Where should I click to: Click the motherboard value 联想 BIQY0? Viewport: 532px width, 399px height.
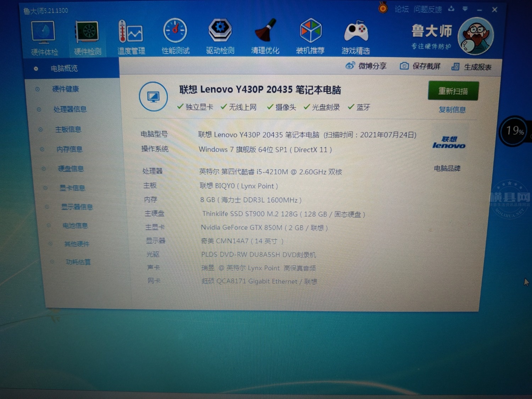(x=239, y=186)
